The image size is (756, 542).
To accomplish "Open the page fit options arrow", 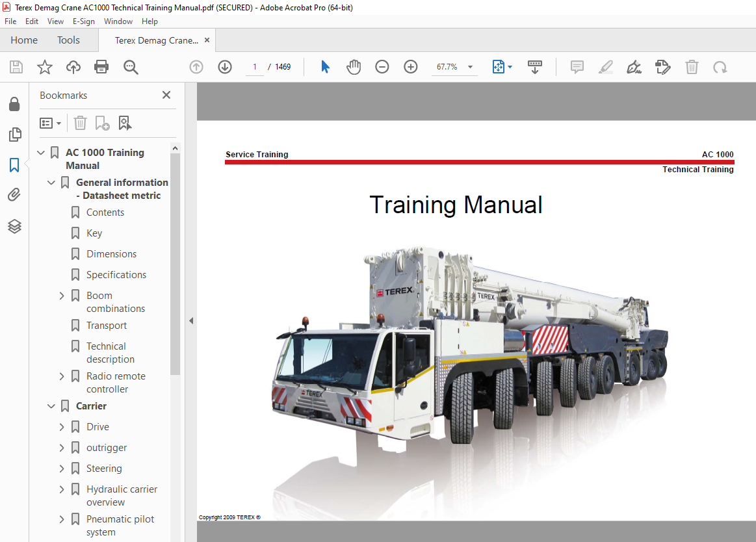I will tap(510, 67).
